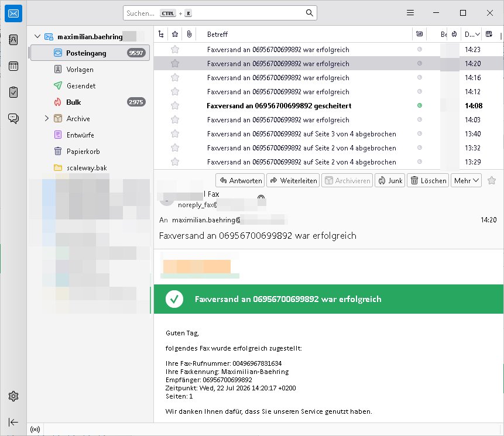
Task: Star the 14:16 fax message
Action: point(175,77)
